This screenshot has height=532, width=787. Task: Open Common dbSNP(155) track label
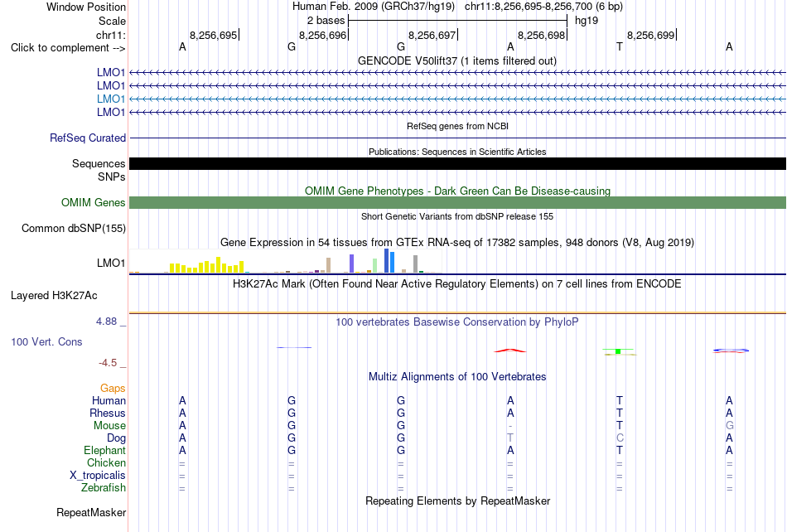(x=74, y=229)
